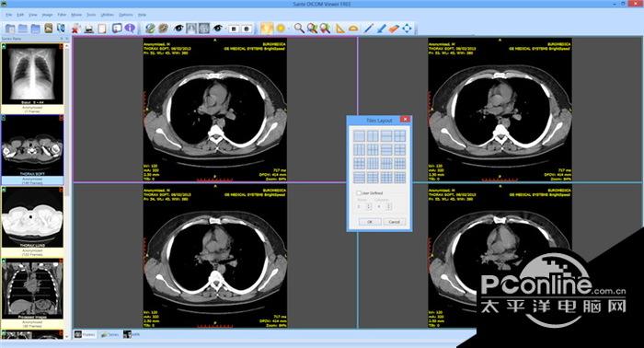
Task: Click the first globe network icon
Action: 150,29
